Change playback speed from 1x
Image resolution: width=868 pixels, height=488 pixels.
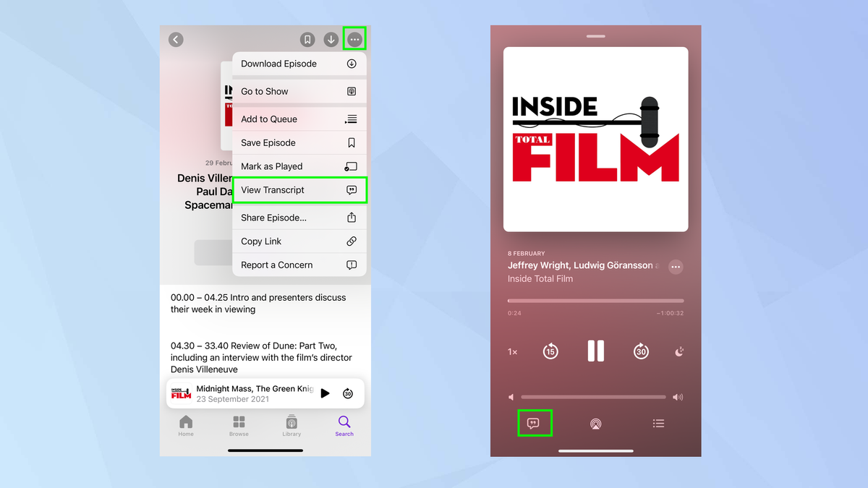pos(512,352)
